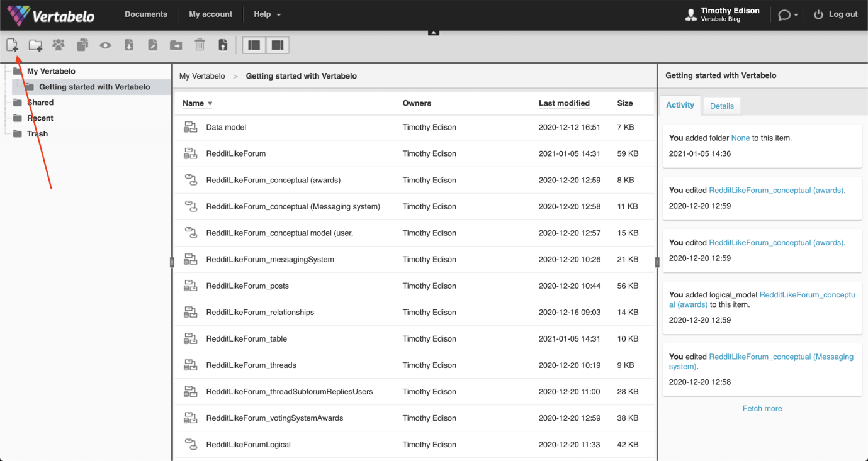The height and width of the screenshot is (461, 868).
Task: Click RedditLikeForum_threadSubforumRepliesUsers model icon
Action: coord(190,391)
